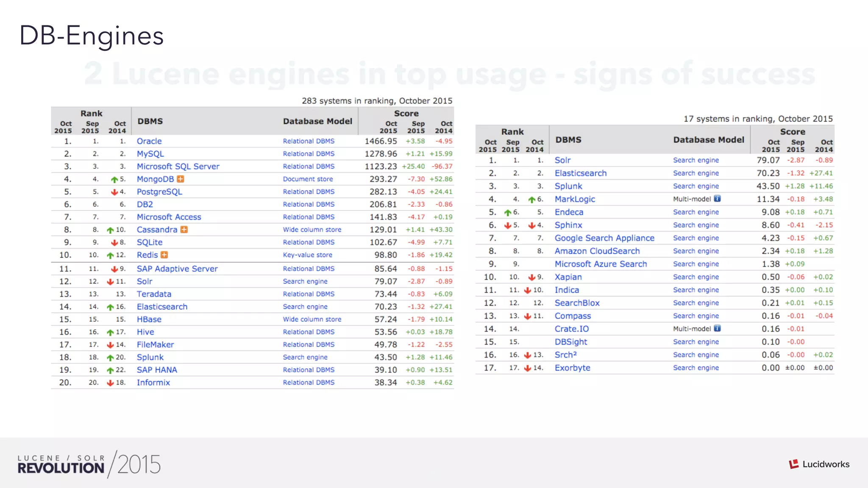Viewport: 868px width, 488px height.
Task: Open the SearchBlox link
Action: coord(577,303)
